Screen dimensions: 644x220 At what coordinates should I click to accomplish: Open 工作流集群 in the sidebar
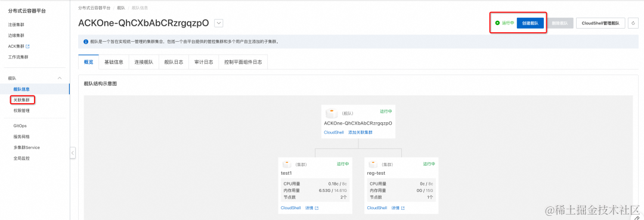(18, 57)
